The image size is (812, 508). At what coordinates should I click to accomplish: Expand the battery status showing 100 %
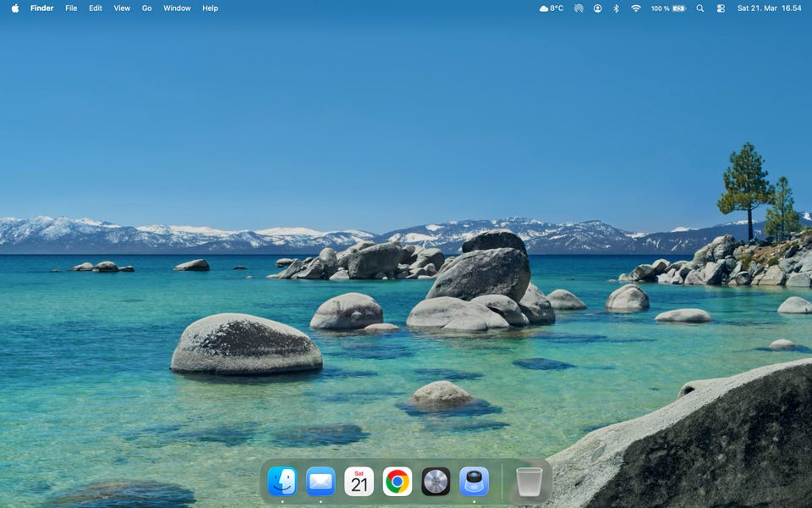(x=668, y=8)
